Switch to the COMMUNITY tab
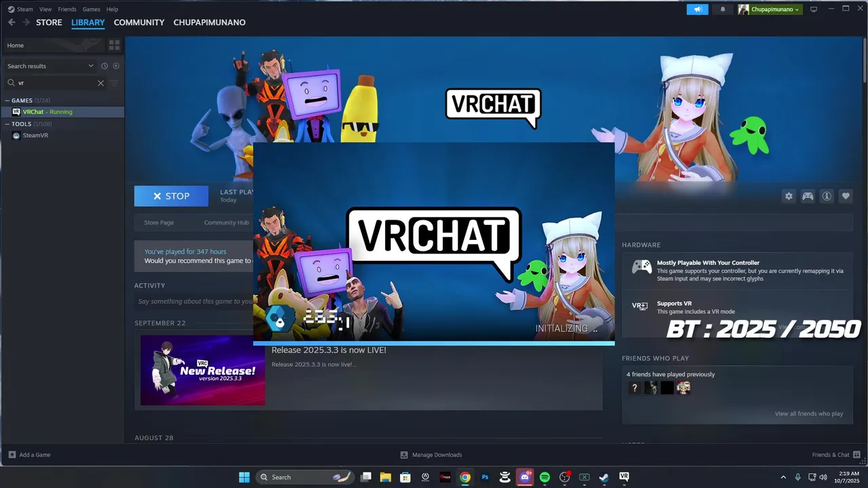Viewport: 868px width, 488px height. 139,22
